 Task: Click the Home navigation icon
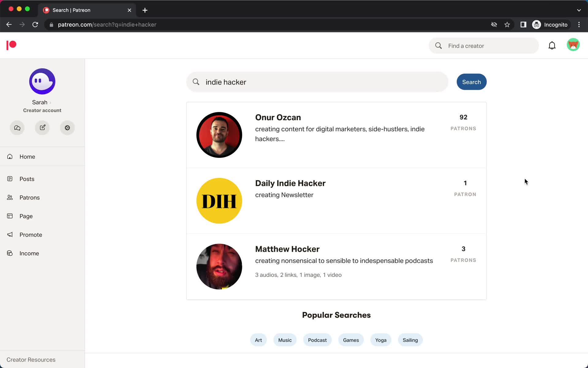pos(11,156)
